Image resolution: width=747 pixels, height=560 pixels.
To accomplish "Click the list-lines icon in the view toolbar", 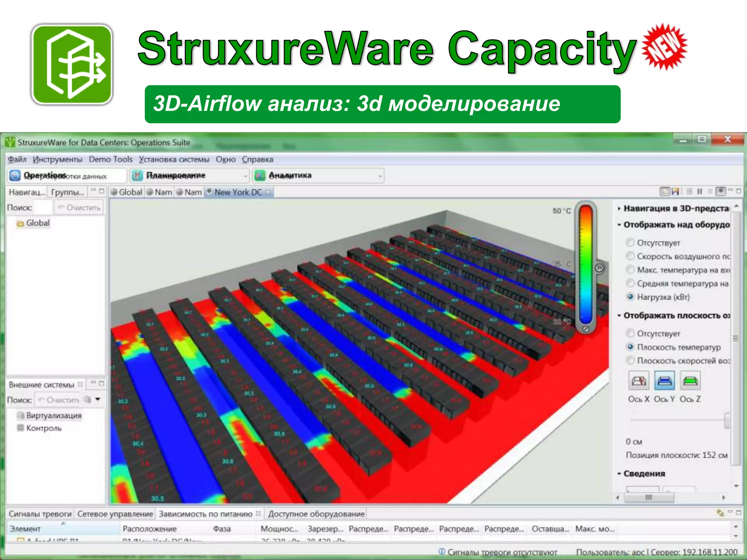I will tap(710, 191).
